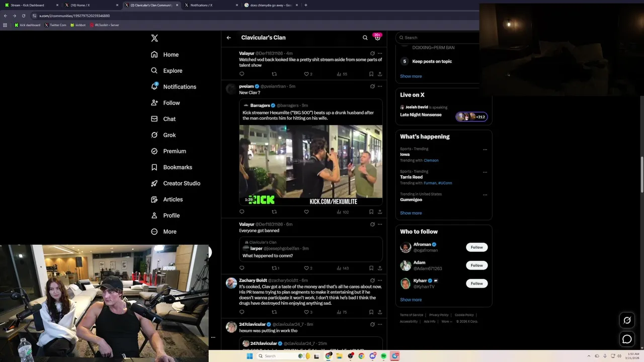Open more options for Tarris Reed trend

[485, 172]
